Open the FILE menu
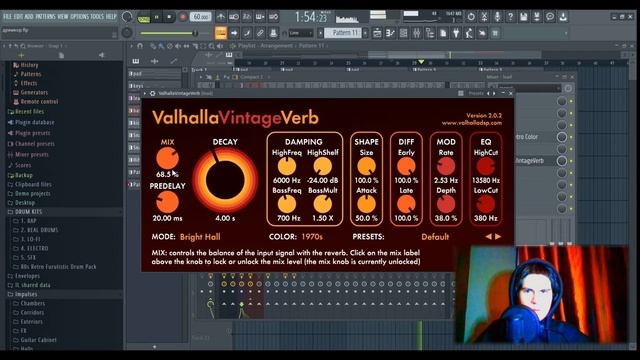Image resolution: width=640 pixels, height=360 pixels. click(x=7, y=16)
